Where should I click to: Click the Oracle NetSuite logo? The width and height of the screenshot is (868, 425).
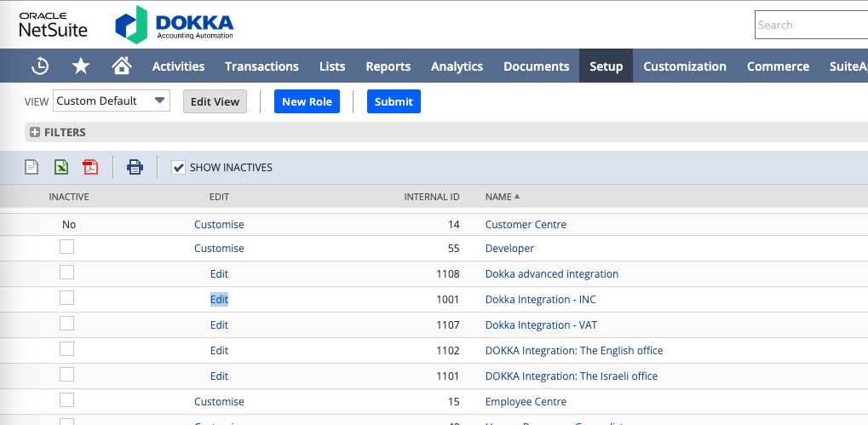click(53, 25)
